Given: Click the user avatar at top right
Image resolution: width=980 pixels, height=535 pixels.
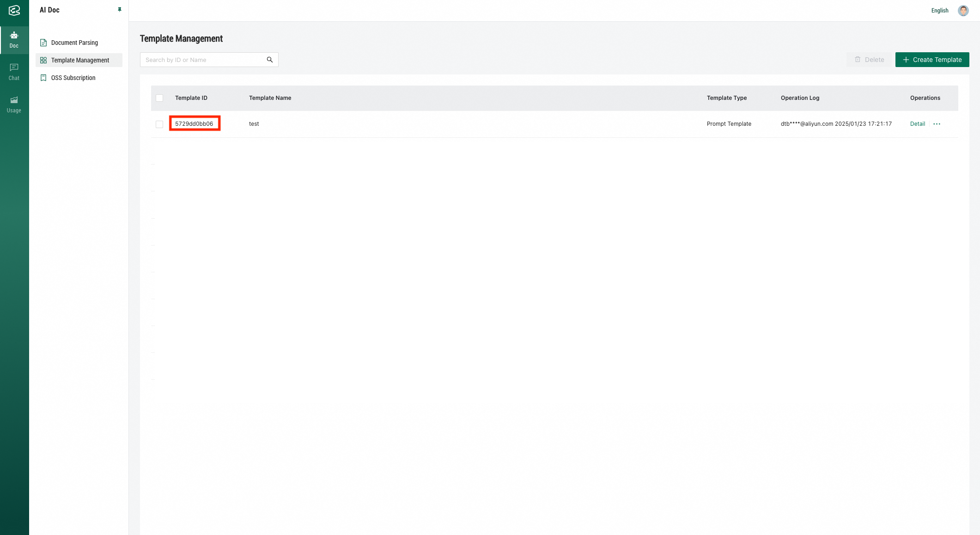Looking at the screenshot, I should [x=963, y=10].
